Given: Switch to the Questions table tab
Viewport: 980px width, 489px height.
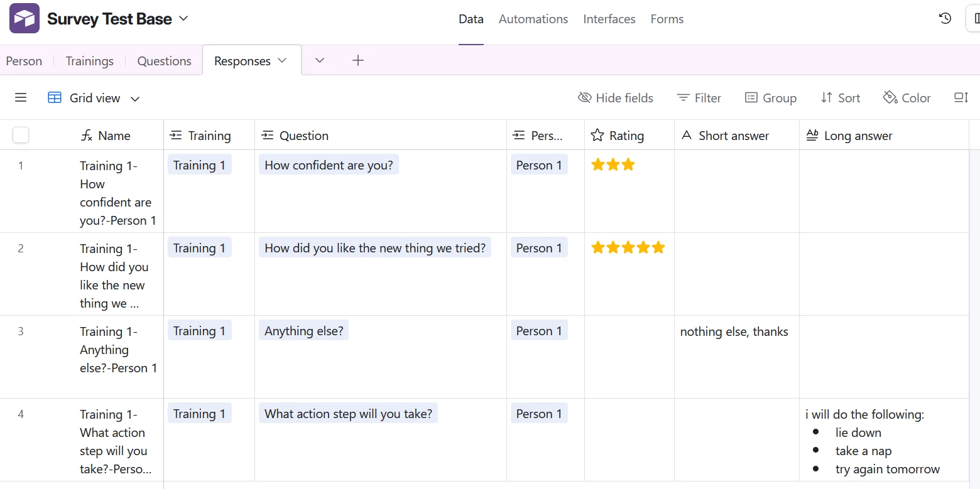Looking at the screenshot, I should [164, 61].
